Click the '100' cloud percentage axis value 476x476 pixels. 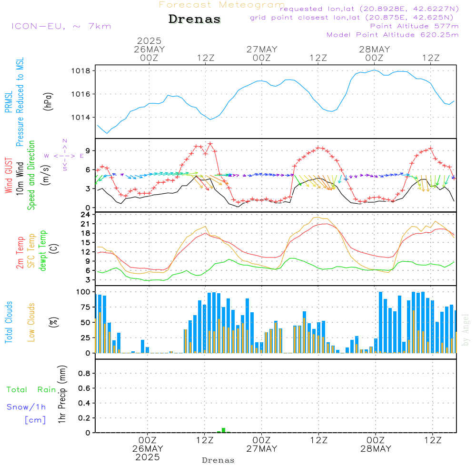click(83, 292)
